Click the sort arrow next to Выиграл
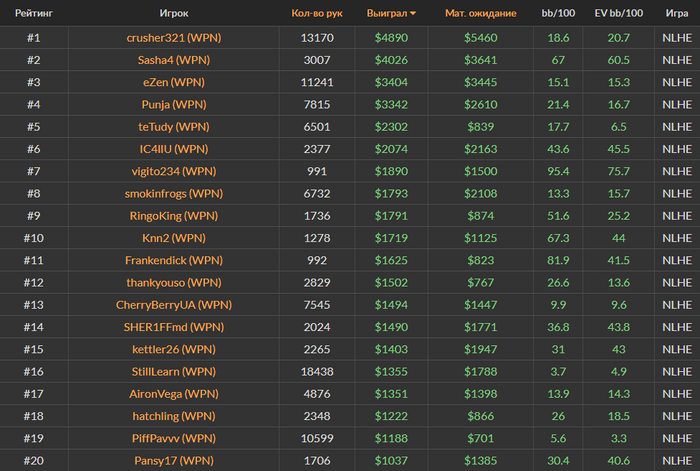 coord(413,13)
